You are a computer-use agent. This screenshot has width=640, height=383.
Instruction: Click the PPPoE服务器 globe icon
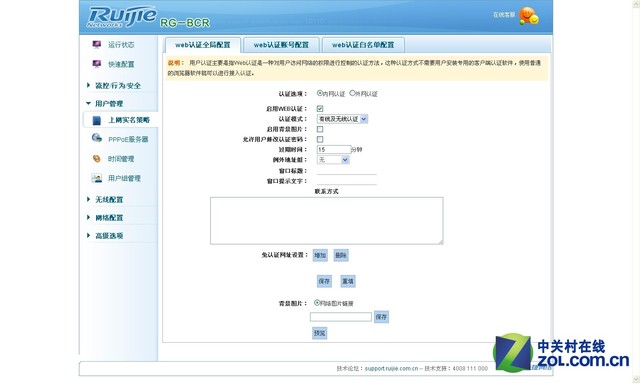pos(97,138)
